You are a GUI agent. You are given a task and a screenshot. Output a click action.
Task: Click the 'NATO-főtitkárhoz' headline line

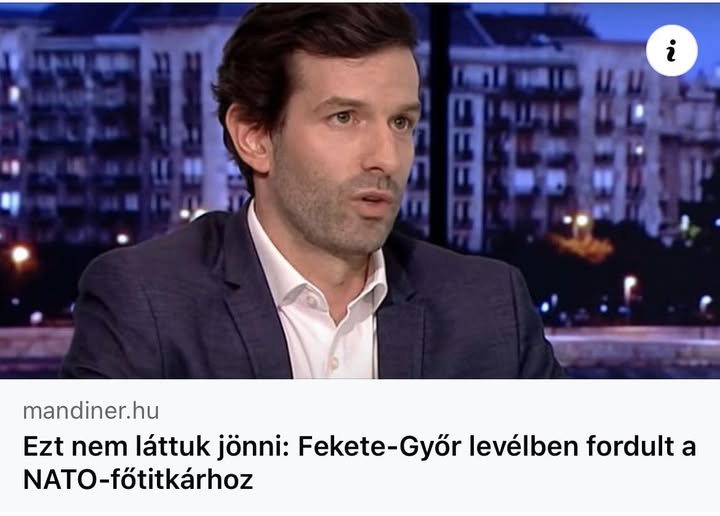coord(138,480)
